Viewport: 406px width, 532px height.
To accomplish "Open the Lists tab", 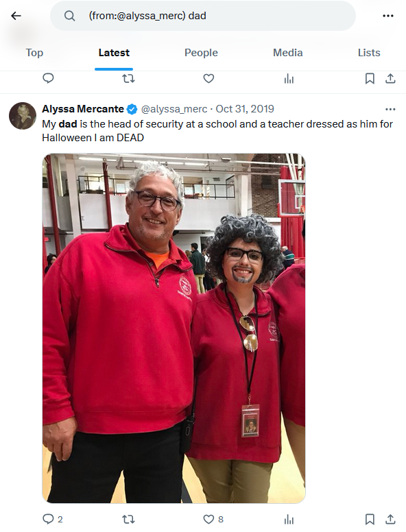I will [x=369, y=53].
